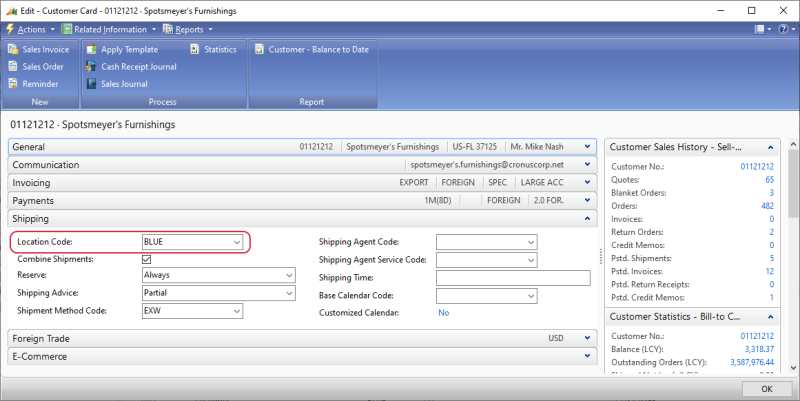The image size is (800, 401).
Task: Open the Shipping Agent Code dropdown
Action: tap(531, 242)
